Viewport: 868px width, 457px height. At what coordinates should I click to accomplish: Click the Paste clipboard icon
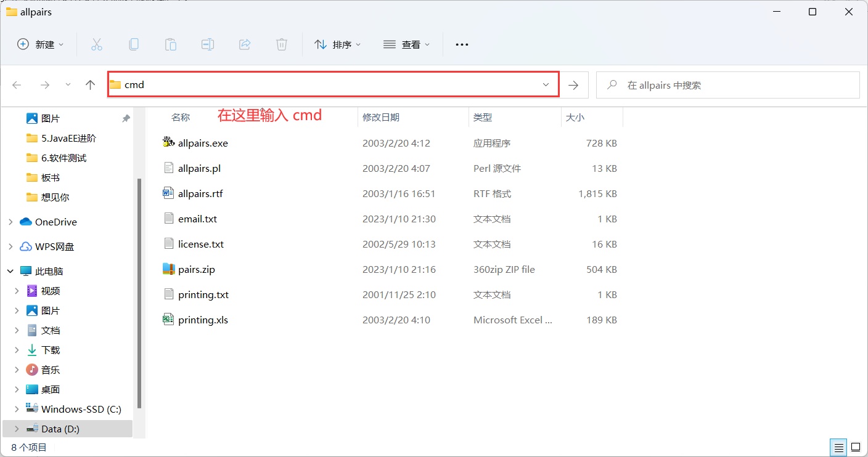(171, 44)
